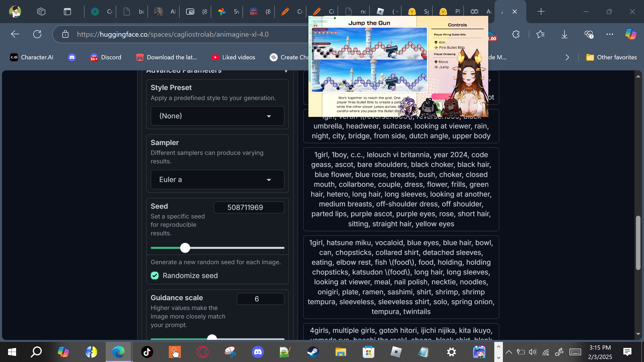The height and width of the screenshot is (362, 644).
Task: Open the Character.AI bookmark
Action: (32, 57)
